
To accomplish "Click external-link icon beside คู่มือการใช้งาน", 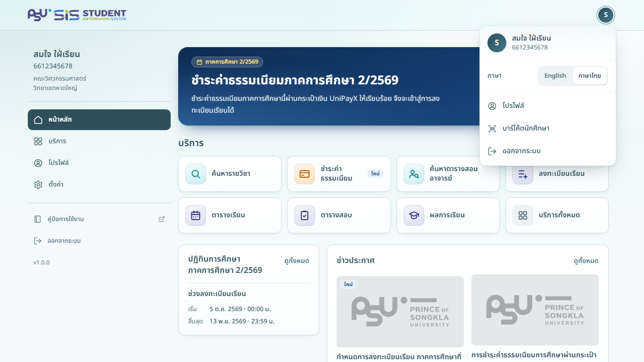I will (x=162, y=219).
